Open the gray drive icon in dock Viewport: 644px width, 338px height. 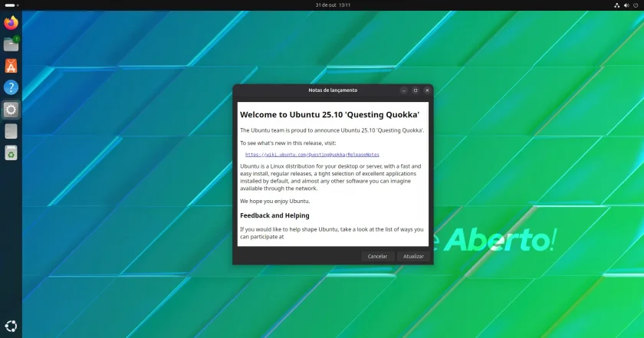pyautogui.click(x=11, y=131)
